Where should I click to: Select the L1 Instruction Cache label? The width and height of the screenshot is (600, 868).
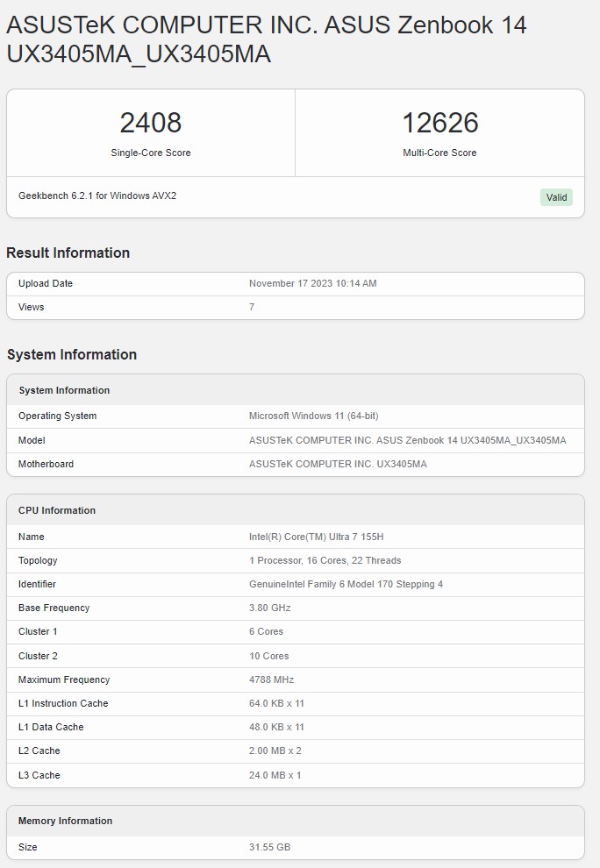click(63, 704)
